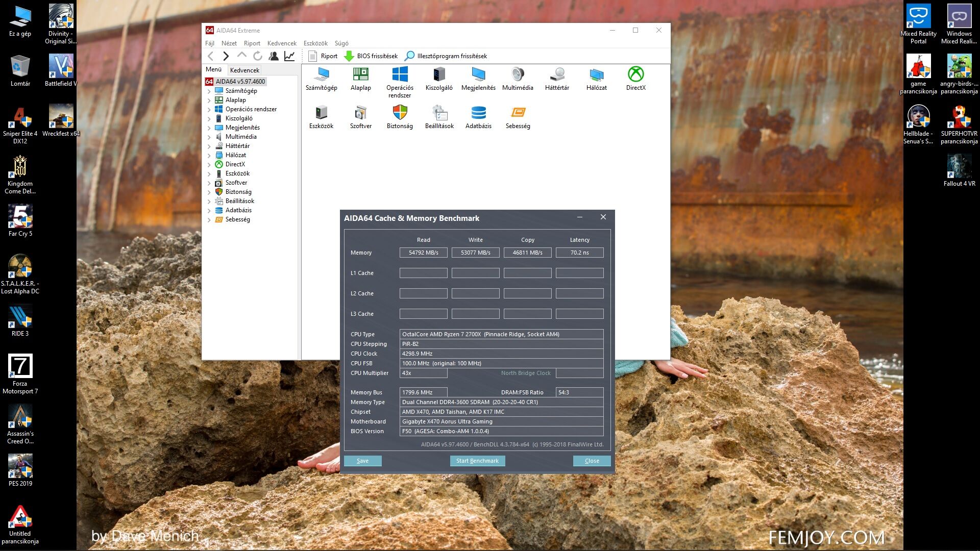Image resolution: width=980 pixels, height=551 pixels.
Task: Open the Riport toolbar button
Action: (x=323, y=56)
